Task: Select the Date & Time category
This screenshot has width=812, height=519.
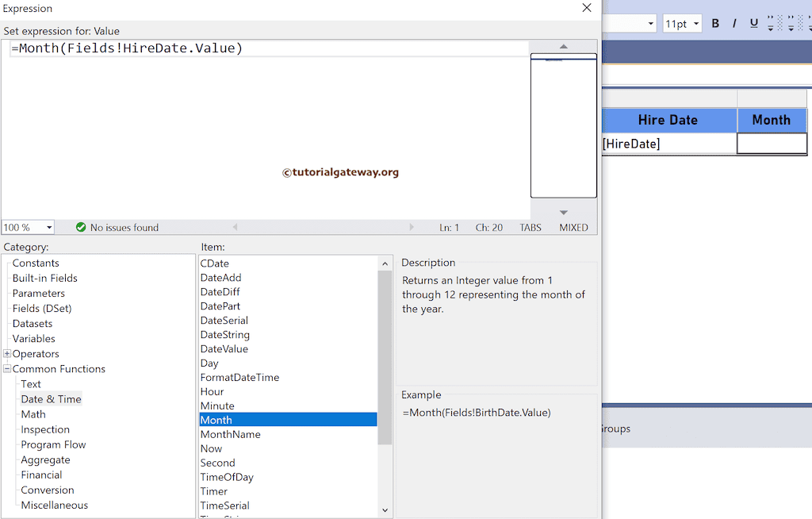Action: coord(51,398)
